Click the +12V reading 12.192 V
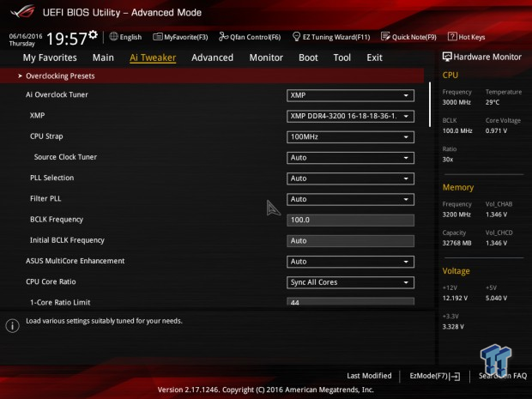This screenshot has height=399, width=532. [455, 298]
